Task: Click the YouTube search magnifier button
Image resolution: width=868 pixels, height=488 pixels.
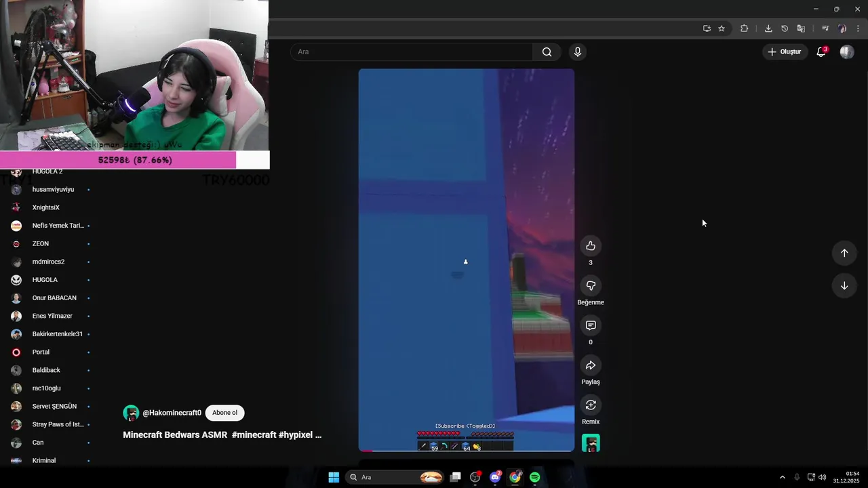Action: (547, 52)
